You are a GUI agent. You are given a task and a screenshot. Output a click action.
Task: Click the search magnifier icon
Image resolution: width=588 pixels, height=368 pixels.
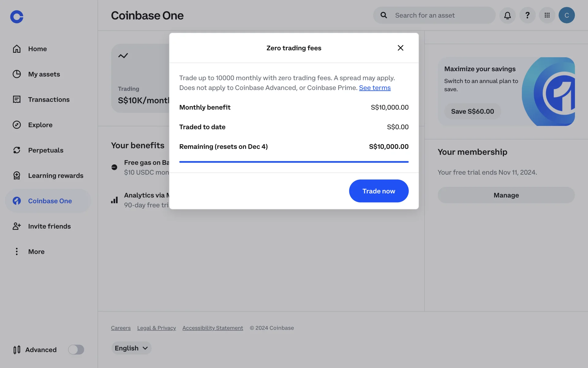[384, 15]
